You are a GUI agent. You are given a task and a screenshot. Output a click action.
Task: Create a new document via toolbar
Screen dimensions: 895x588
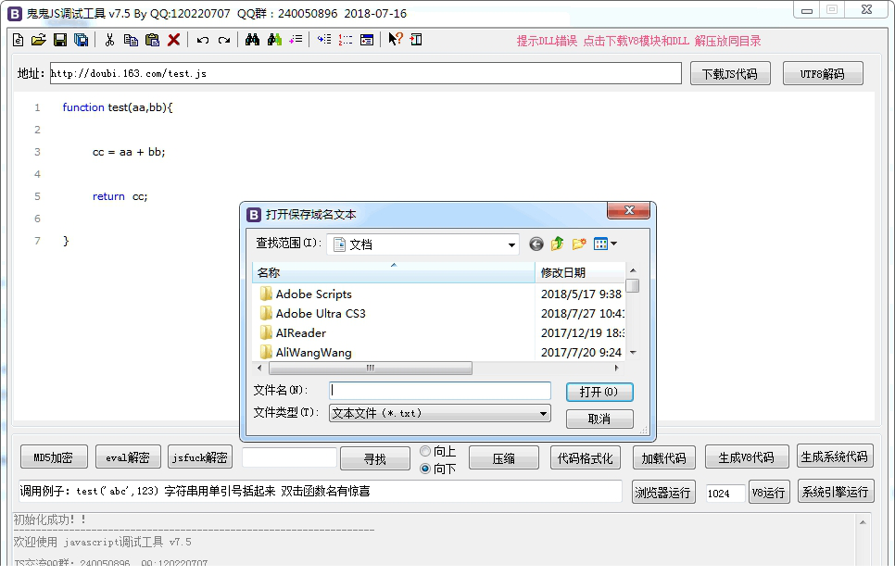click(x=17, y=39)
